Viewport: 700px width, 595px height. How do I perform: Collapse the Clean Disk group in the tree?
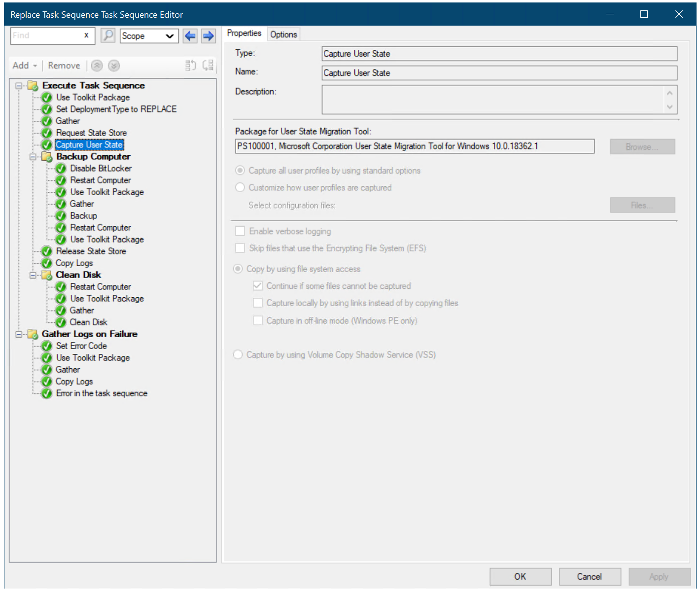pos(33,275)
